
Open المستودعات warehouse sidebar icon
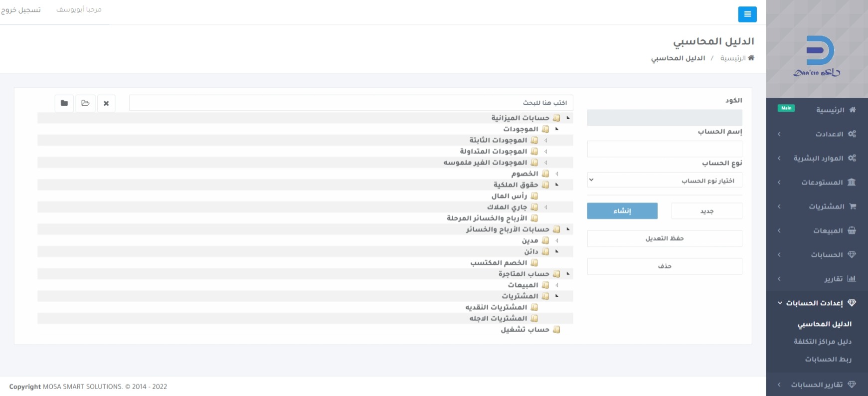point(852,182)
